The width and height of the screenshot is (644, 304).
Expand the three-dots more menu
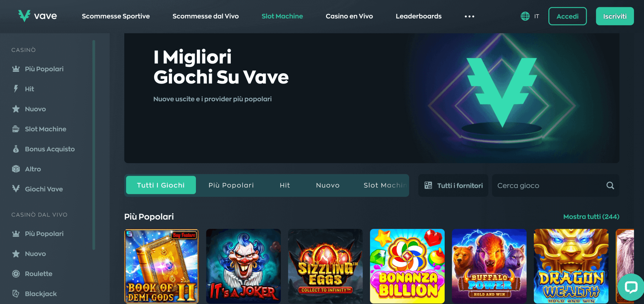469,16
